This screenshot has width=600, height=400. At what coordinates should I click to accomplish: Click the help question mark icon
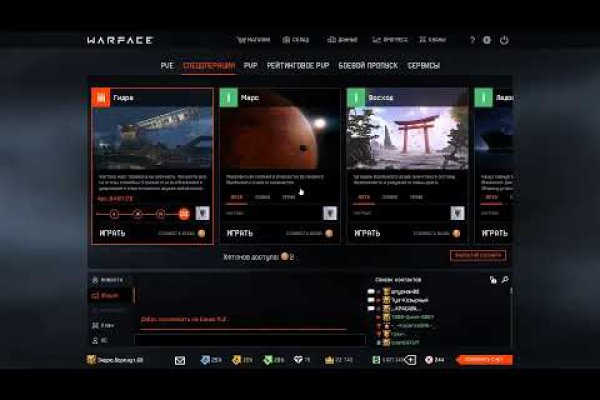(472, 40)
